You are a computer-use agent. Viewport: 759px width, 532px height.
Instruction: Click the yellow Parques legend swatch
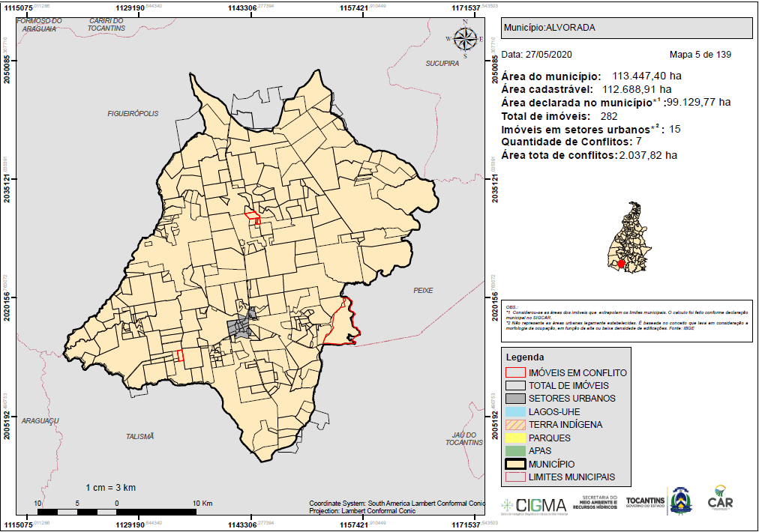pos(515,438)
